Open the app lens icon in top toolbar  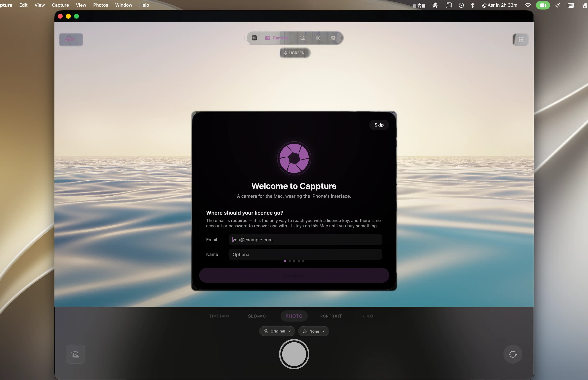click(254, 38)
